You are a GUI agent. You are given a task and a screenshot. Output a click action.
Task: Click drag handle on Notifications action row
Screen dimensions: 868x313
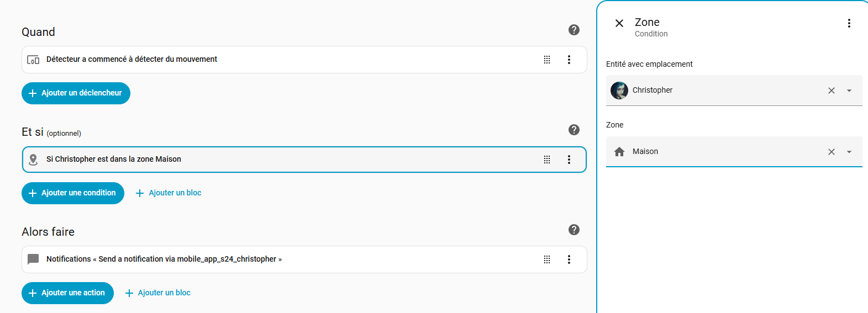tap(547, 259)
